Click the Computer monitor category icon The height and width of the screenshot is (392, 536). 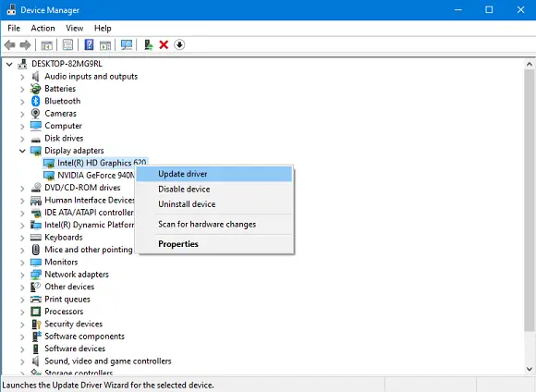(x=35, y=126)
